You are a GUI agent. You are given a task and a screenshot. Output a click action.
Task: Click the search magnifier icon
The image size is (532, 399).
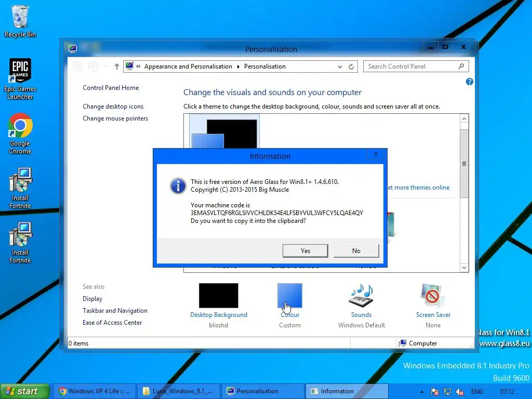[x=461, y=66]
